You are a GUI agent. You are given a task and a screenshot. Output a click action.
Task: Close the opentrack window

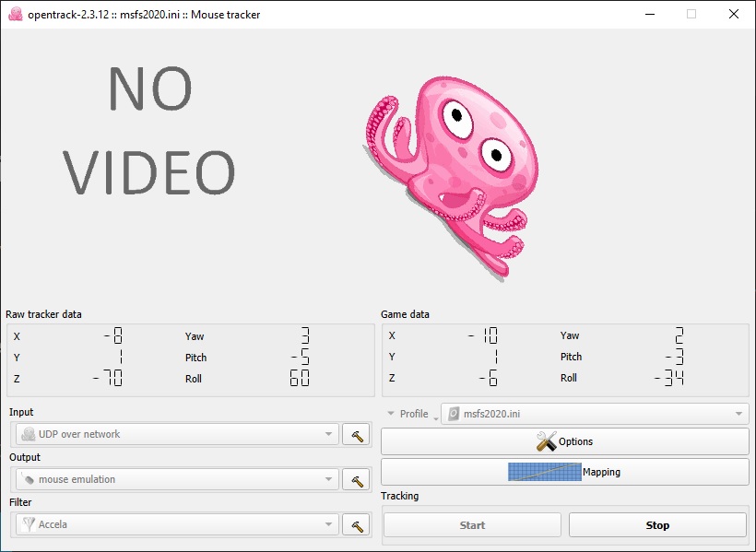coord(733,15)
